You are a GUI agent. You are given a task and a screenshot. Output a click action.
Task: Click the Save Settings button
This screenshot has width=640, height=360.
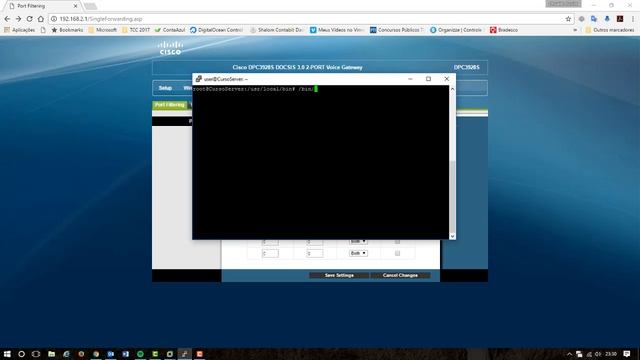click(x=339, y=276)
